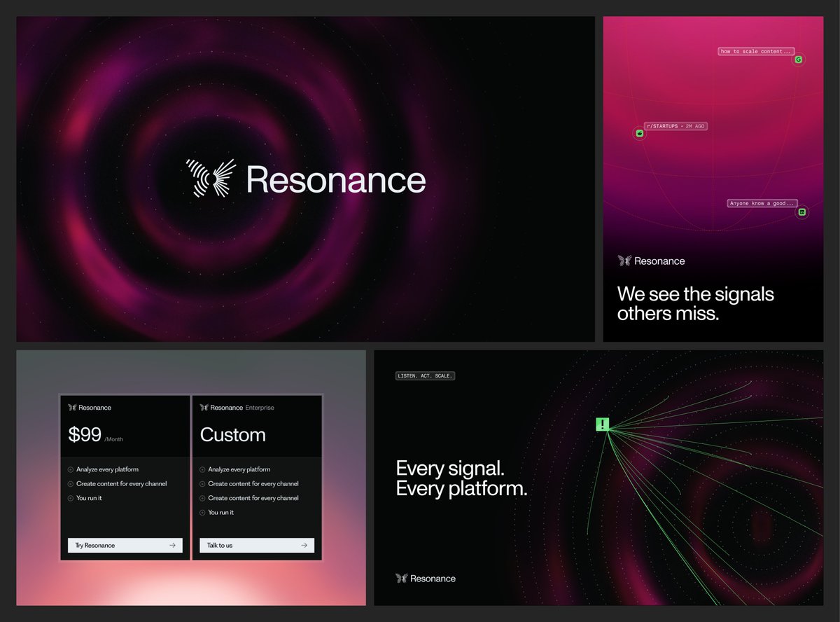Click the '/Month' label

click(113, 439)
